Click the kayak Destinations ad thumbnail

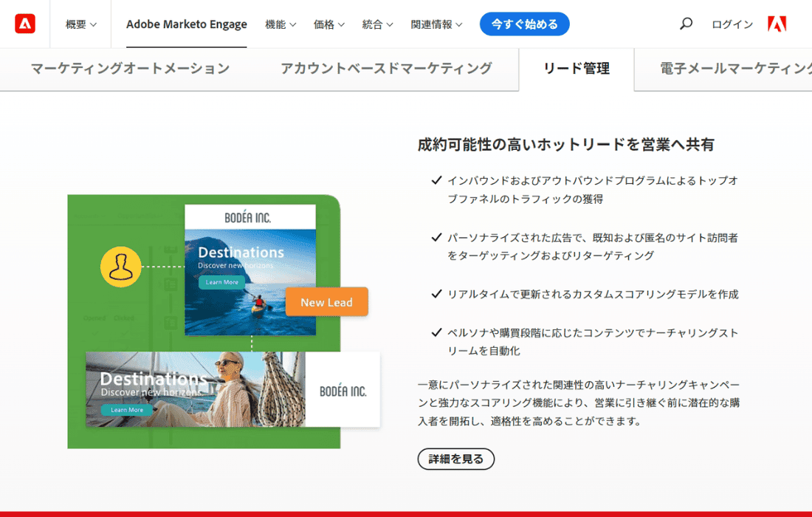pyautogui.click(x=250, y=270)
